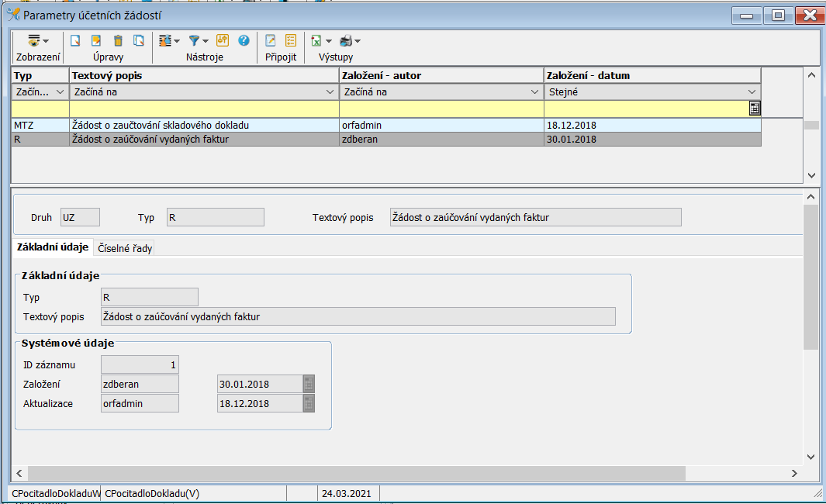Click the orange settings sliders icon
The width and height of the screenshot is (826, 504).
tap(223, 40)
